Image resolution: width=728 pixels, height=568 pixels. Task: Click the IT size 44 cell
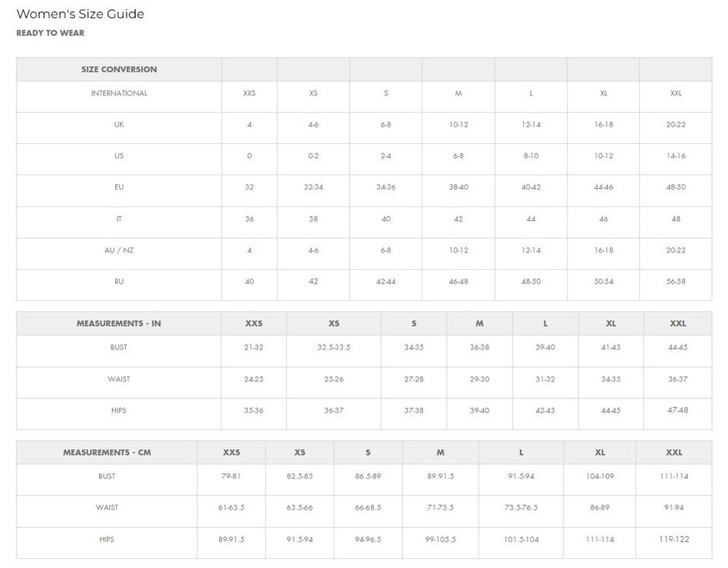click(531, 218)
